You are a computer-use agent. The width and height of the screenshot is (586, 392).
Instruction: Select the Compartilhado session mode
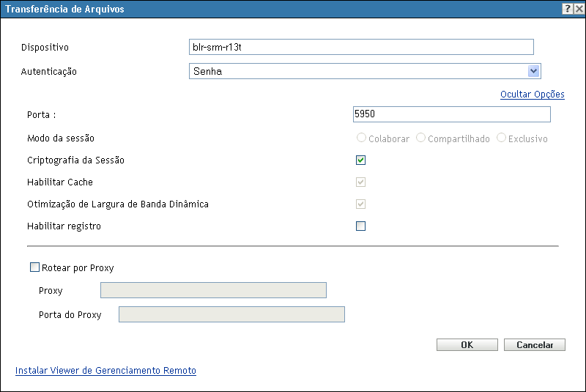click(421, 138)
